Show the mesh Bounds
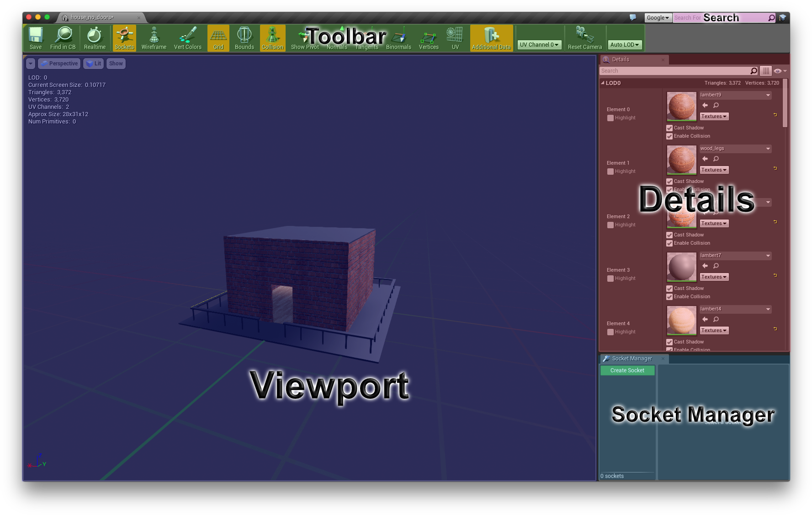 (x=244, y=38)
